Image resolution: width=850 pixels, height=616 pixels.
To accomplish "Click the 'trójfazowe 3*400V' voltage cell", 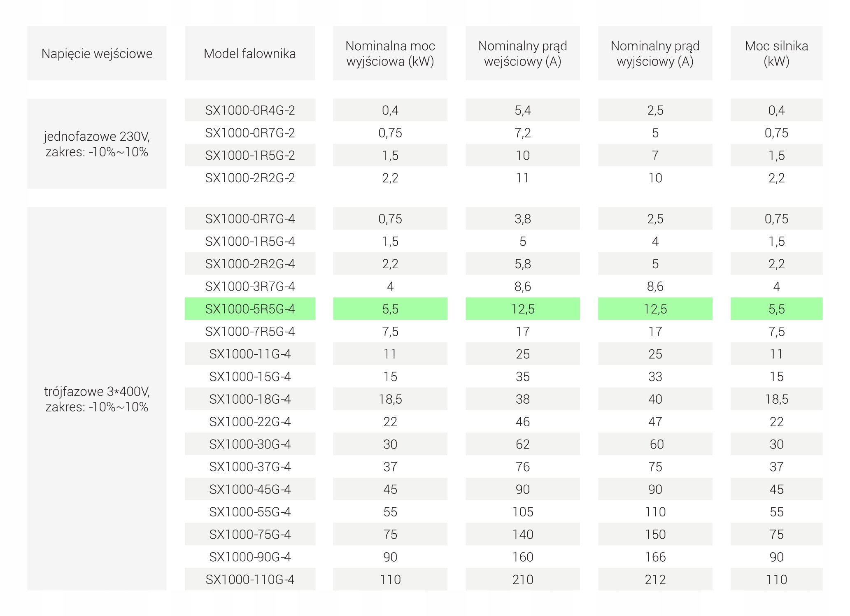I will [x=97, y=398].
